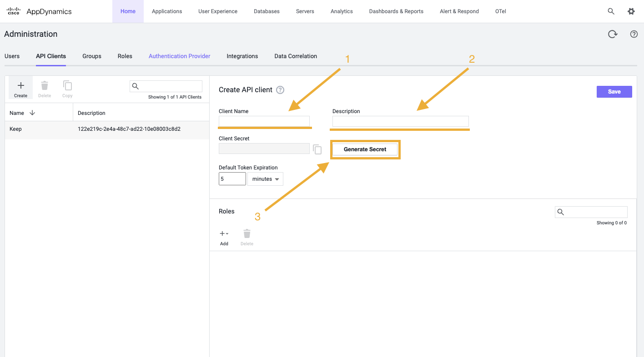Click the Client Secret field
Image resolution: width=644 pixels, height=357 pixels.
coord(264,149)
